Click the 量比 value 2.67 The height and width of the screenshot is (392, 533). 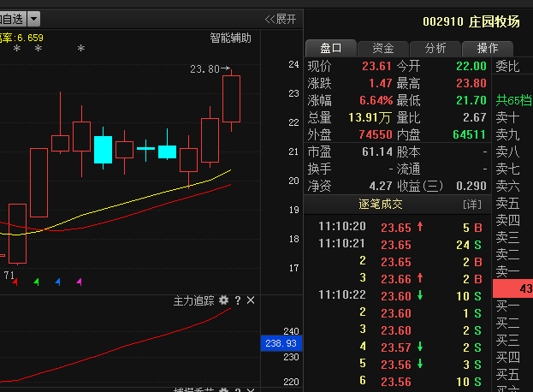pos(475,117)
